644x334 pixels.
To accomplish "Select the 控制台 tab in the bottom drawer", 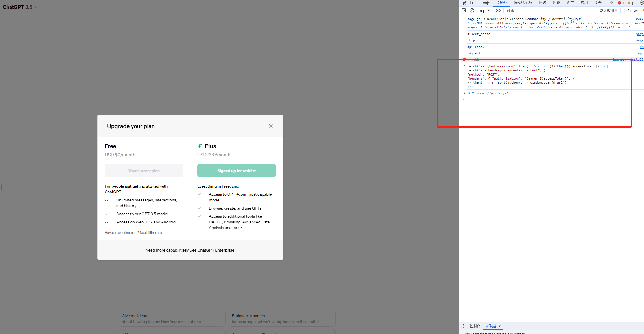I will [x=475, y=326].
